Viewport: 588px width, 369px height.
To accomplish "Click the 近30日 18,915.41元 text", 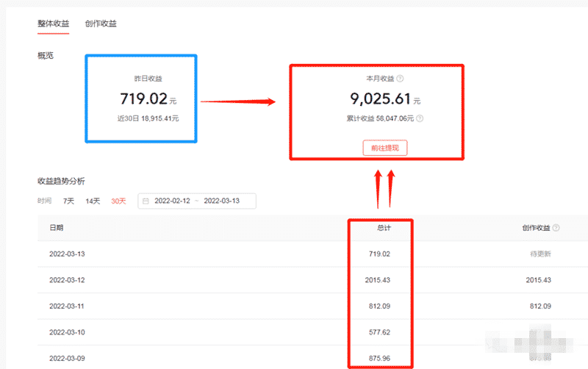I will [x=148, y=118].
